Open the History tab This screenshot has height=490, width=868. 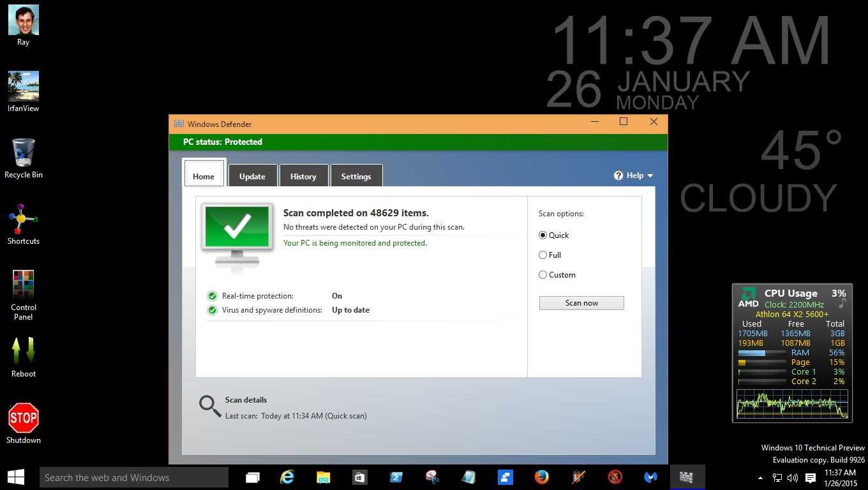[x=303, y=175]
